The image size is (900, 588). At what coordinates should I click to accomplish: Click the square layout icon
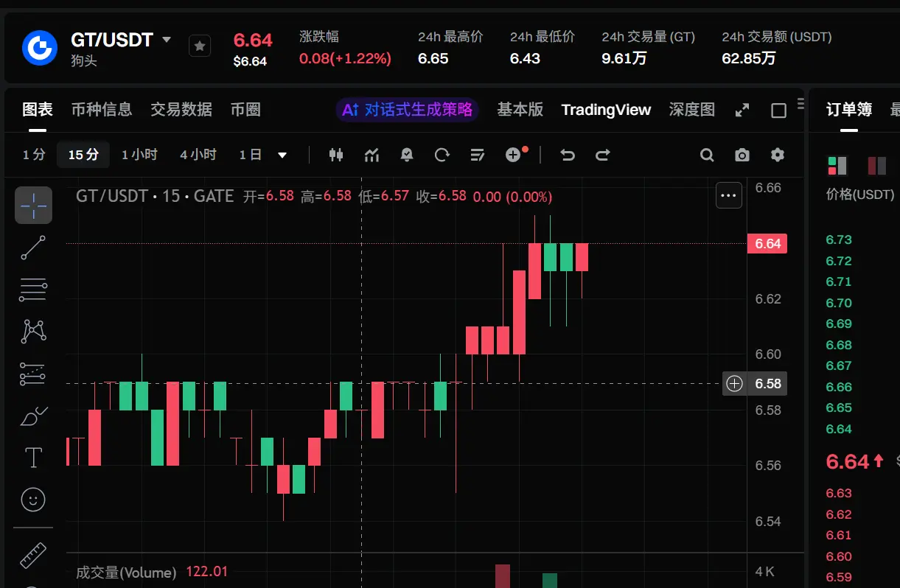(779, 111)
